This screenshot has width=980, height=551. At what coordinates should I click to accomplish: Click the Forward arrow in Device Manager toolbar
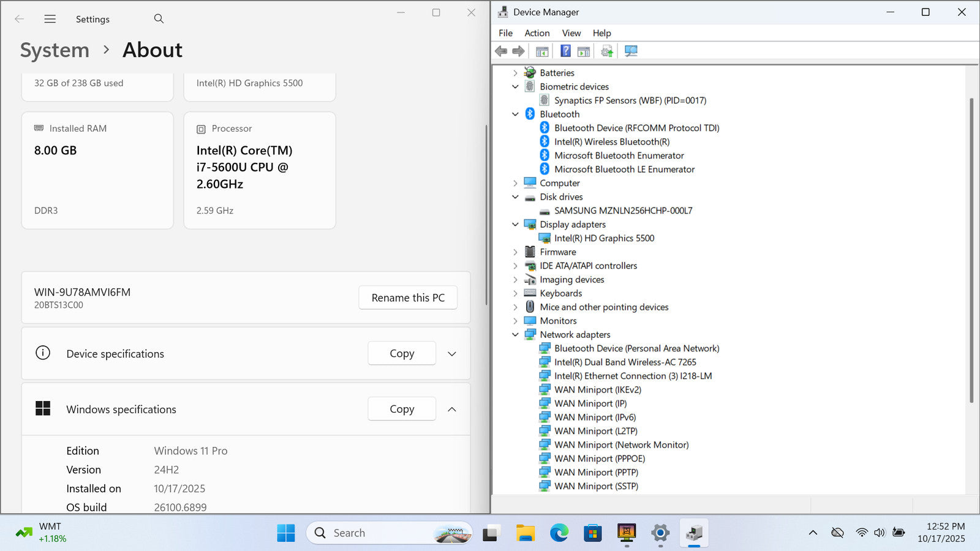coord(518,51)
